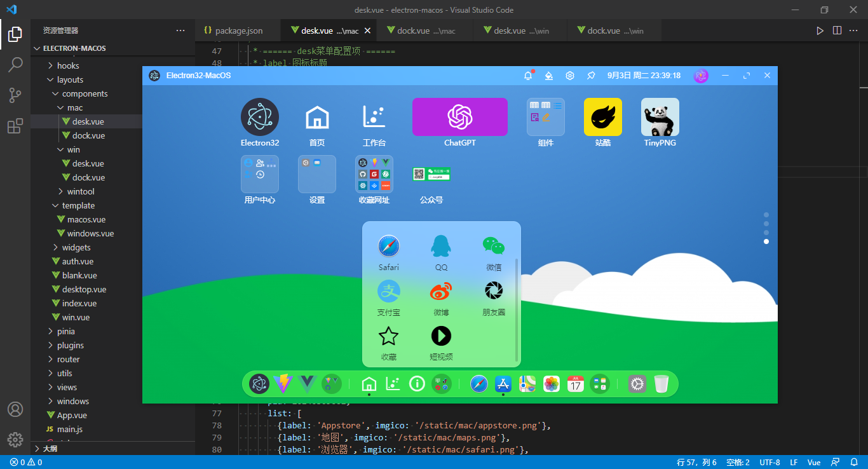
Task: Click the Vue language mode in status bar
Action: 814,462
